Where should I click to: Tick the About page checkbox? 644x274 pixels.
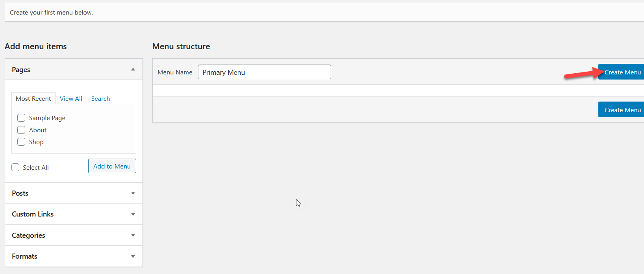[x=21, y=130]
